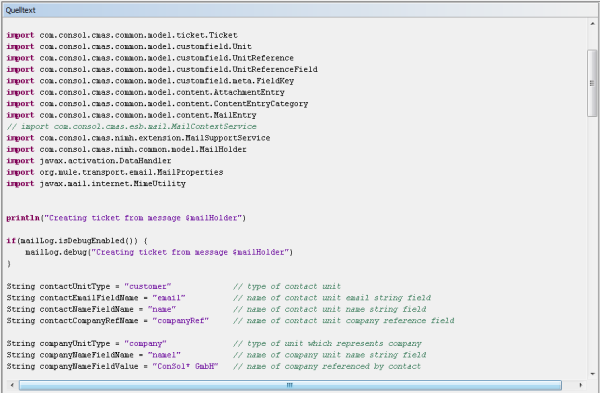Click the println Creating ticket statement
The image size is (600, 393).
point(126,218)
